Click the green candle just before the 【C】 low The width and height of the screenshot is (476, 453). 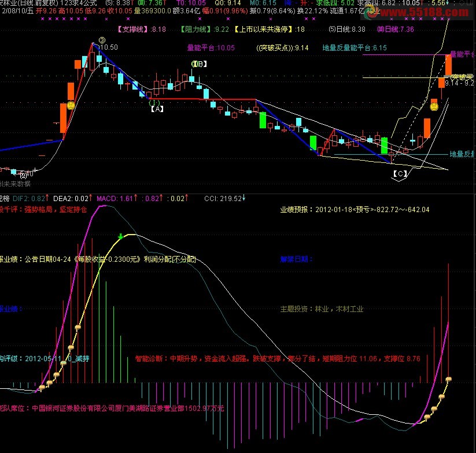pos(384,146)
